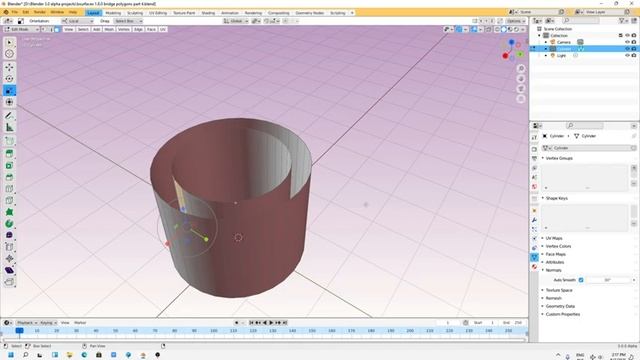Open the Edit Mode dropdown
This screenshot has height=360, width=640.
(x=22, y=29)
